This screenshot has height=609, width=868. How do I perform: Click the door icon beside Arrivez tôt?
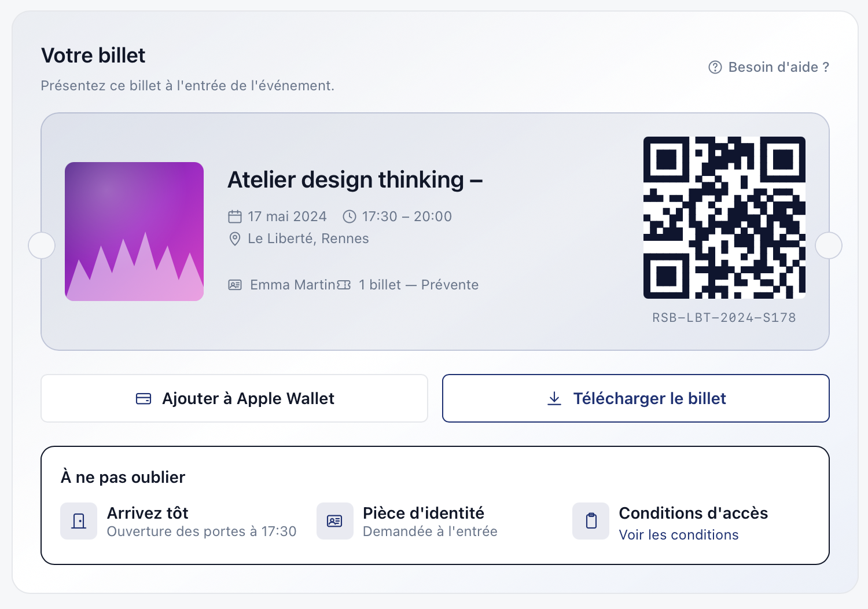click(79, 521)
